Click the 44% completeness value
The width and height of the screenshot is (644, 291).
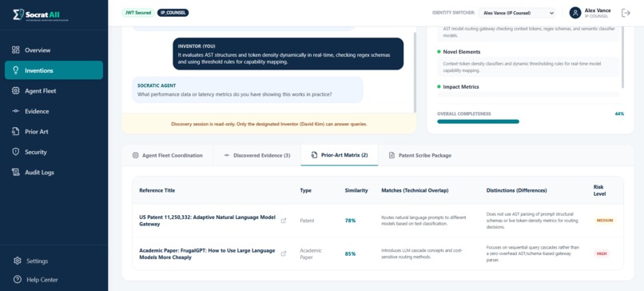click(x=619, y=114)
